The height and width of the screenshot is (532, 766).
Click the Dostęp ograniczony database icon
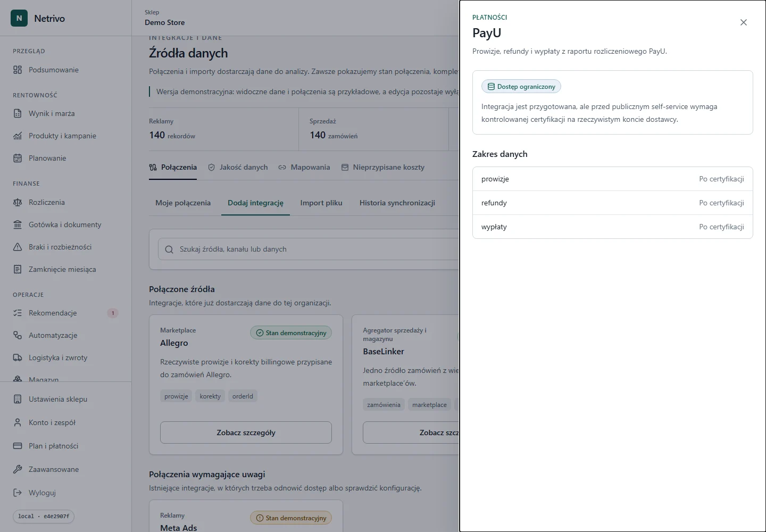pos(491,86)
